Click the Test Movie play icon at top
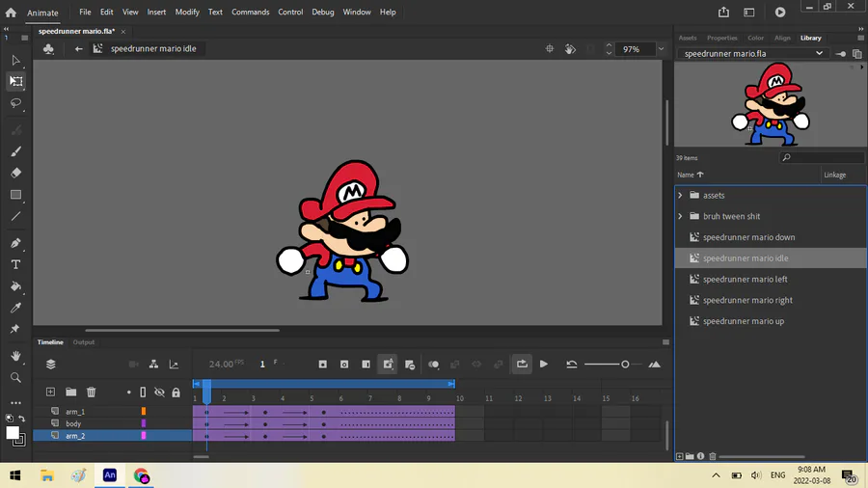868x488 pixels. 780,12
